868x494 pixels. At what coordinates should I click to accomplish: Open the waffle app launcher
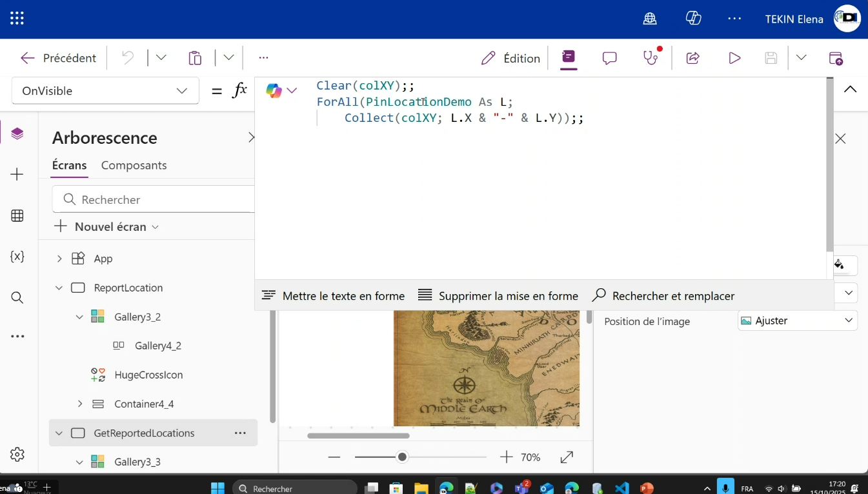click(x=17, y=19)
